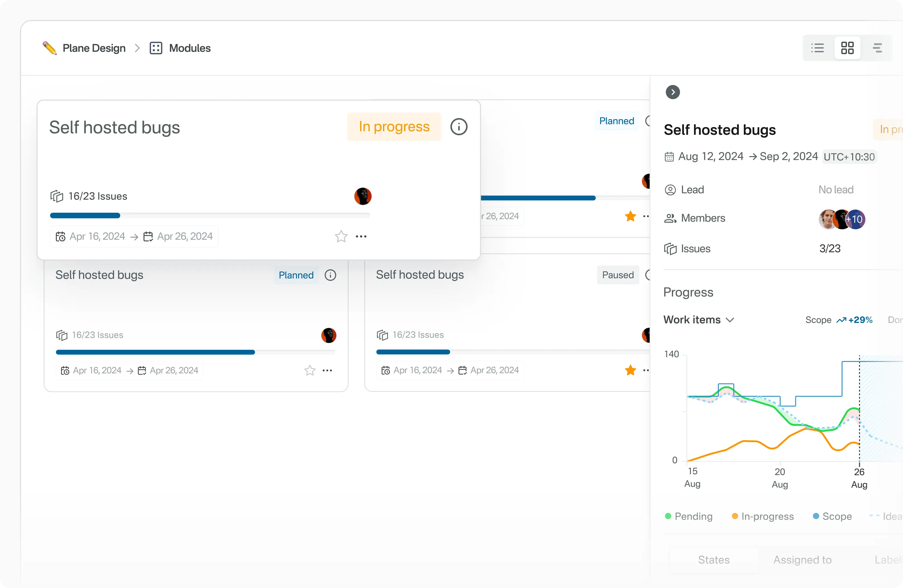
Task: Switch to list layout view
Action: pyautogui.click(x=817, y=48)
